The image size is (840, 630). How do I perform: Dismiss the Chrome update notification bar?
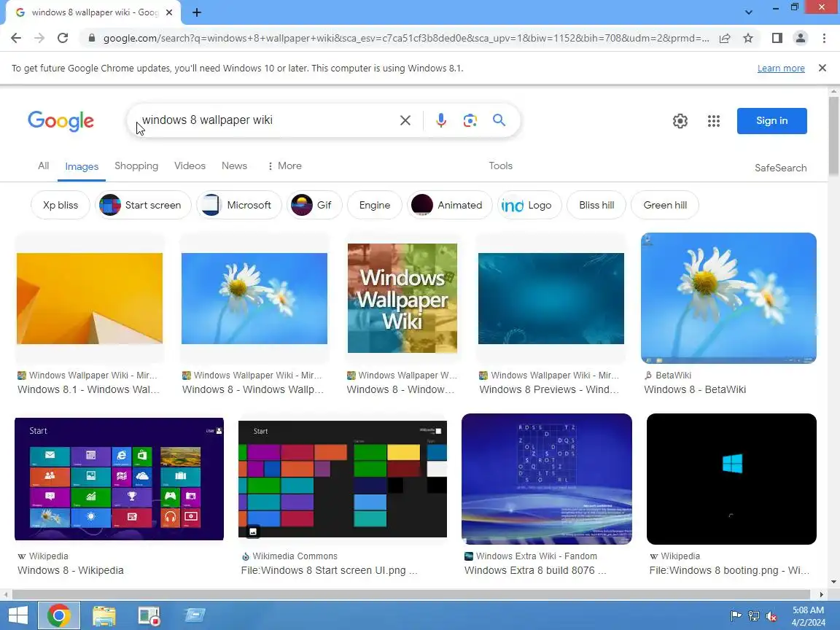click(822, 68)
